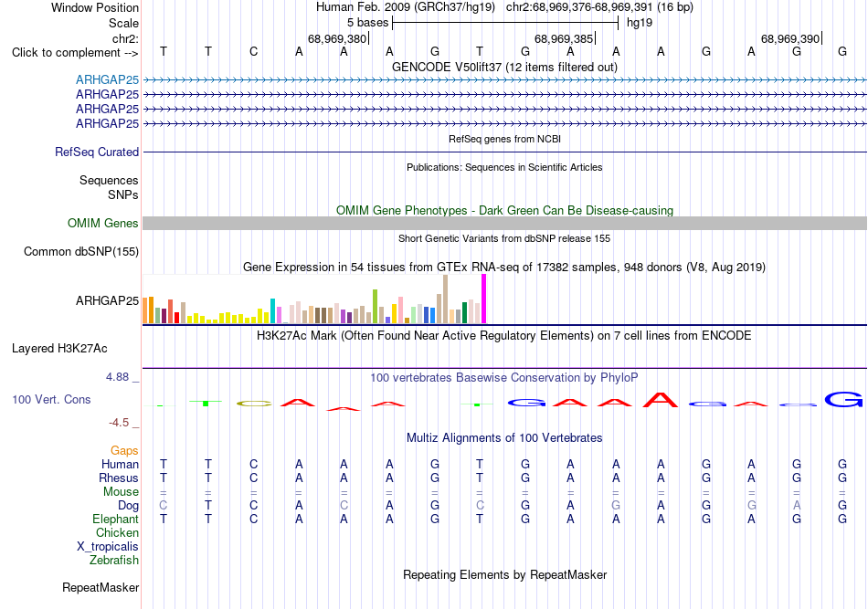Open the OMIM Genes track label
The width and height of the screenshot is (868, 609).
click(103, 223)
